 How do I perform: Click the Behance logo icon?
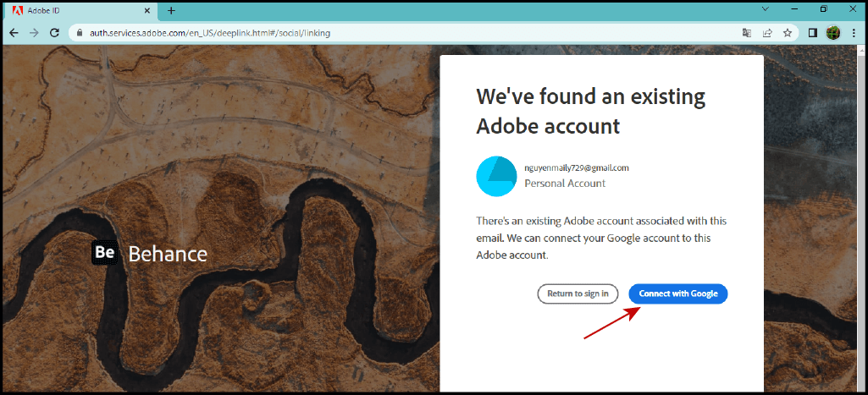[105, 253]
